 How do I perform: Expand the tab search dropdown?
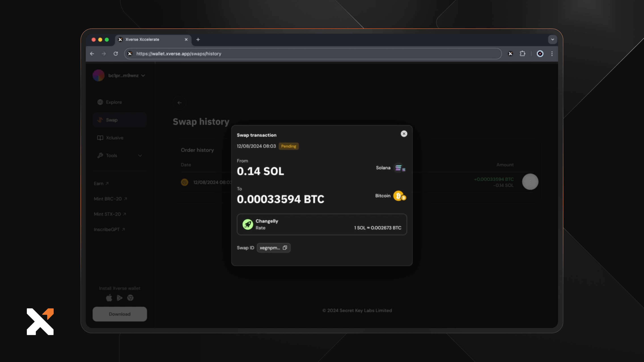point(553,40)
